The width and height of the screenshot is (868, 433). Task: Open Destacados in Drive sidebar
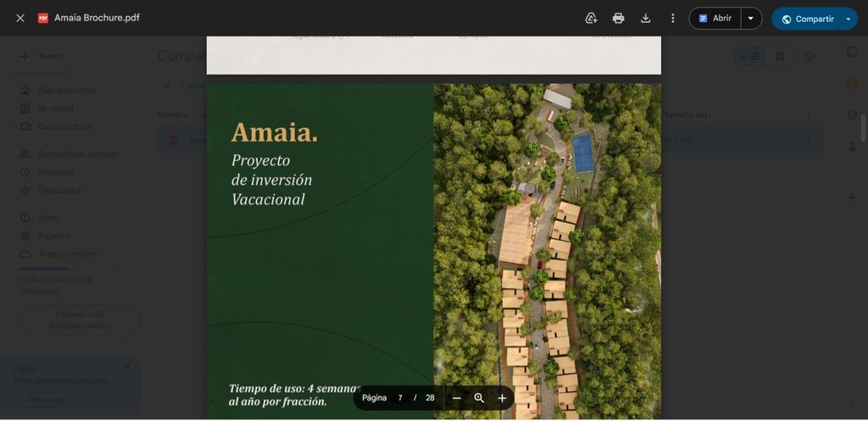pyautogui.click(x=59, y=191)
